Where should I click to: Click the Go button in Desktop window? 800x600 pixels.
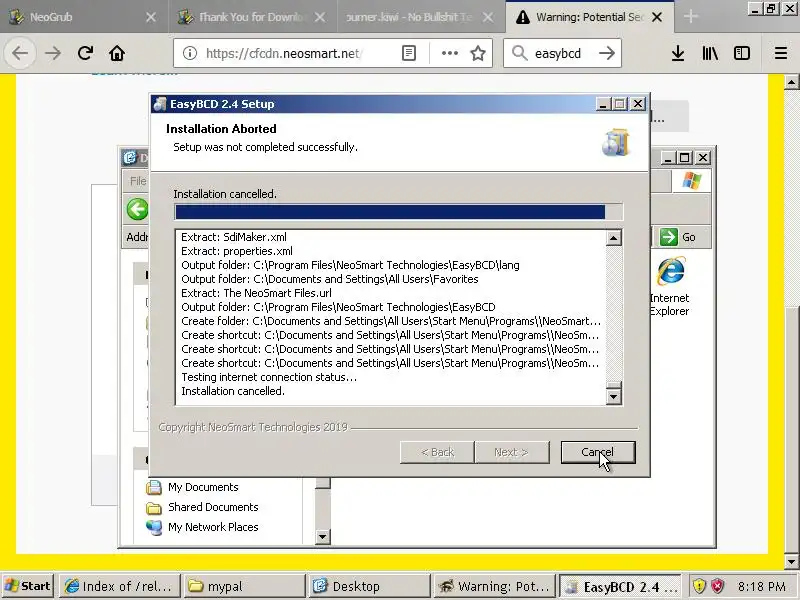[x=678, y=237]
